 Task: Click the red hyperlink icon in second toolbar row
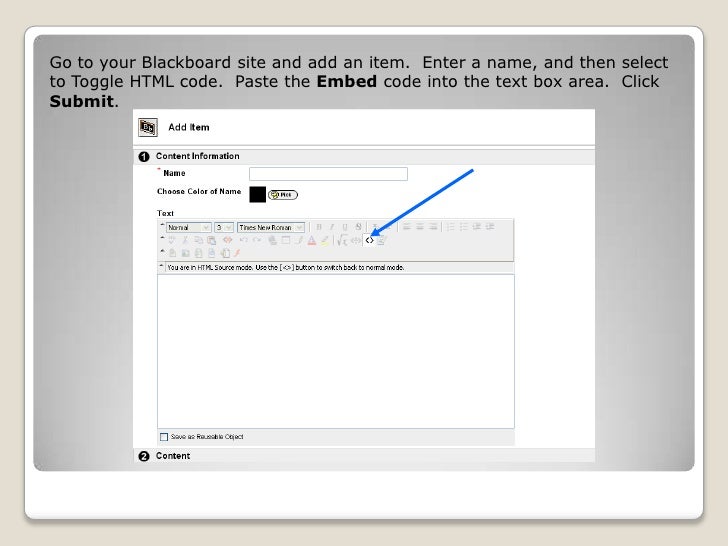click(228, 240)
